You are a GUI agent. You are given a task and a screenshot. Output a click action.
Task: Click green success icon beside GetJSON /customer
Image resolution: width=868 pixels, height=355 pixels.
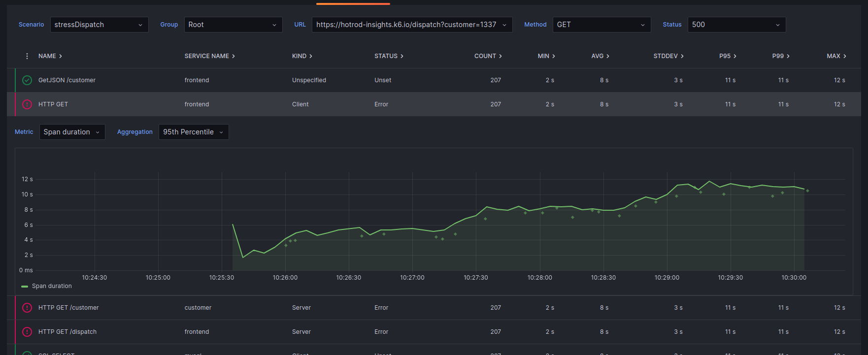27,80
